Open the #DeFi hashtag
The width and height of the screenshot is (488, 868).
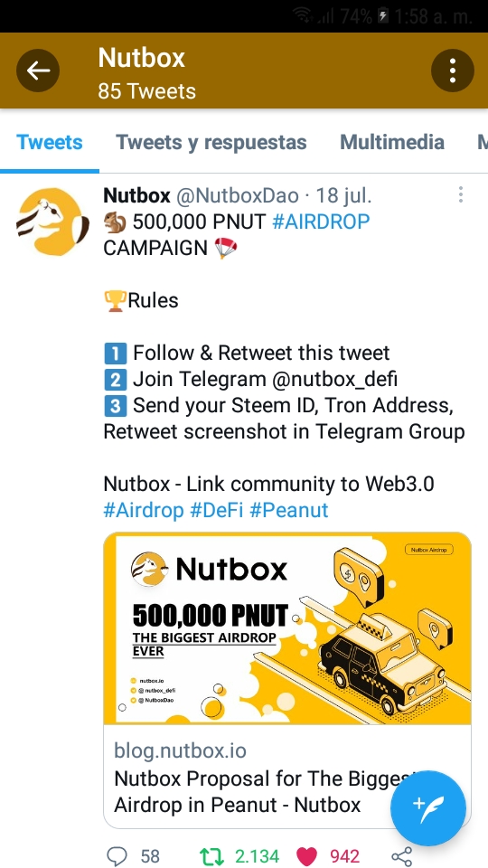coord(217,510)
